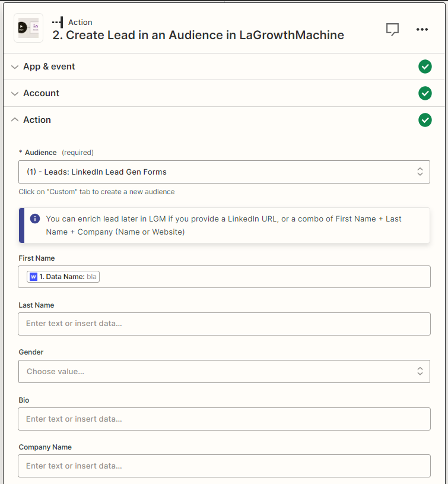Click the Action step type icon above title

[58, 22]
